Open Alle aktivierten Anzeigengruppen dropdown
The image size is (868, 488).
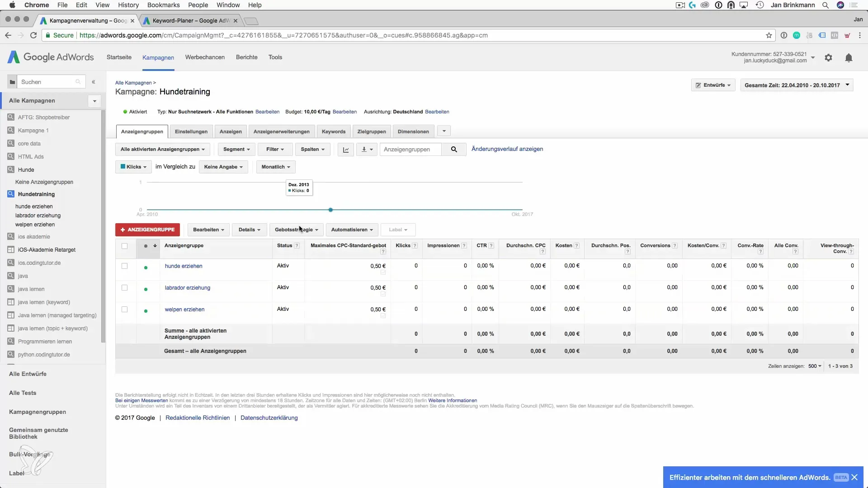pyautogui.click(x=162, y=150)
